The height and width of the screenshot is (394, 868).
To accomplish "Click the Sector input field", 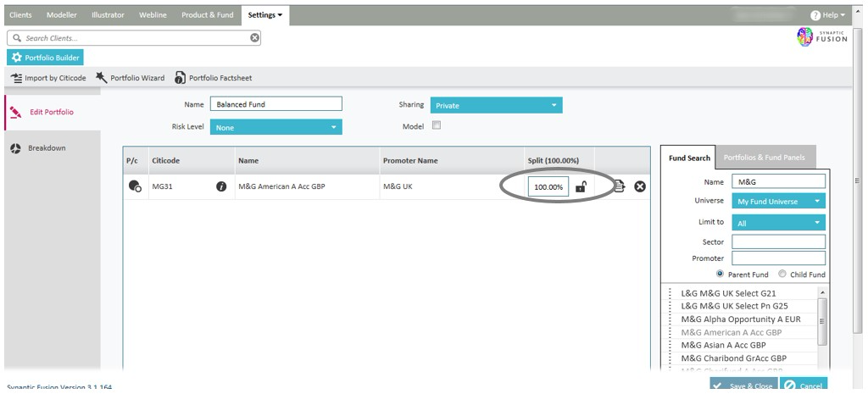I will [778, 241].
